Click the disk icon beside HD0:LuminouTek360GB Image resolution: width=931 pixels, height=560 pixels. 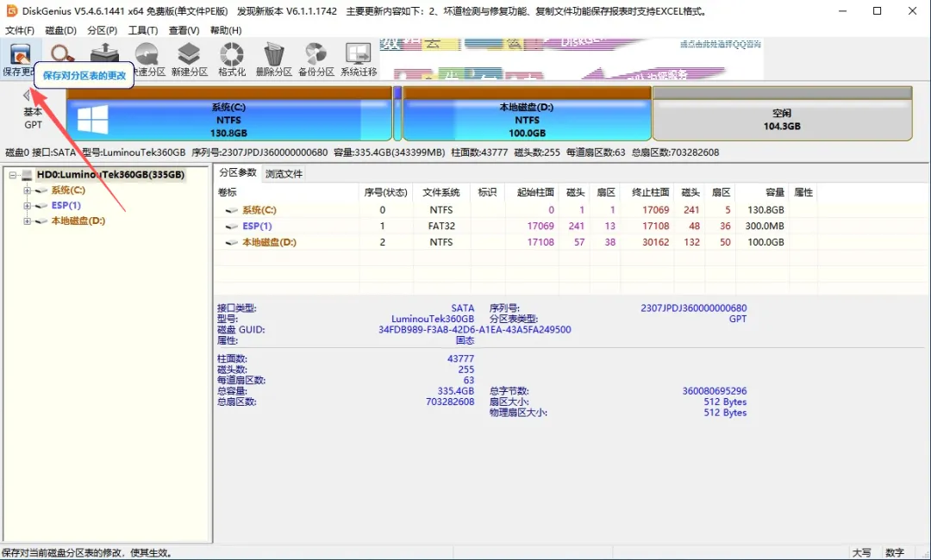point(27,175)
